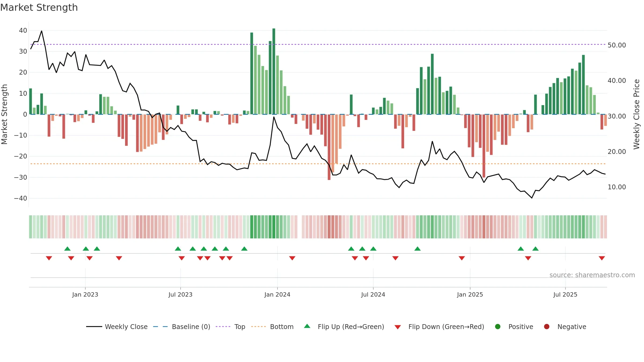Click the first flip-down marker in late 2022
The height and width of the screenshot is (362, 644).
coord(49,258)
